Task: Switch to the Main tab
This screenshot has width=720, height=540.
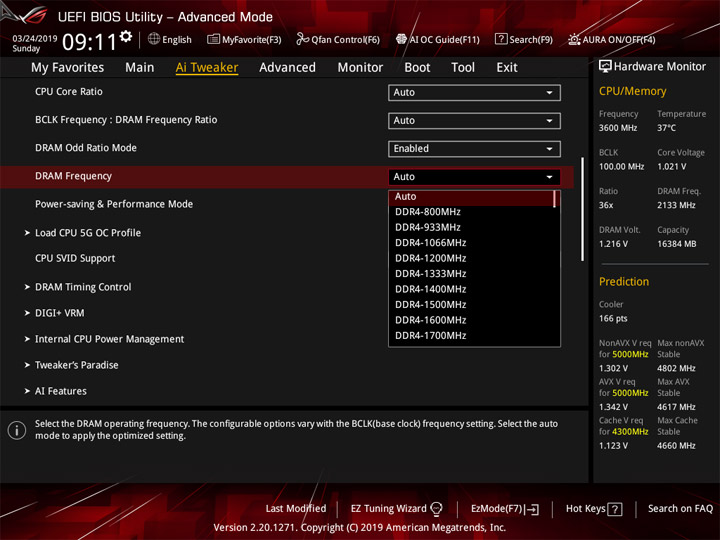Action: (140, 68)
